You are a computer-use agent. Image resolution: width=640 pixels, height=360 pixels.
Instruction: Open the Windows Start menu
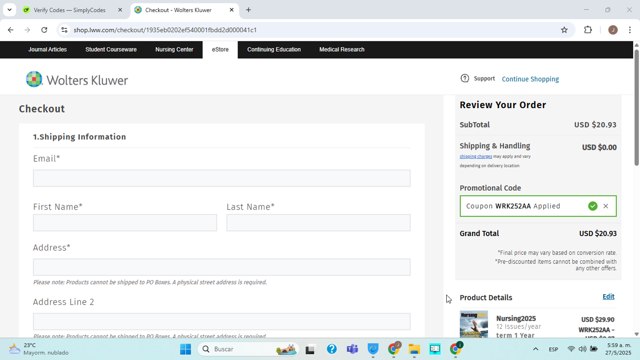[185, 349]
